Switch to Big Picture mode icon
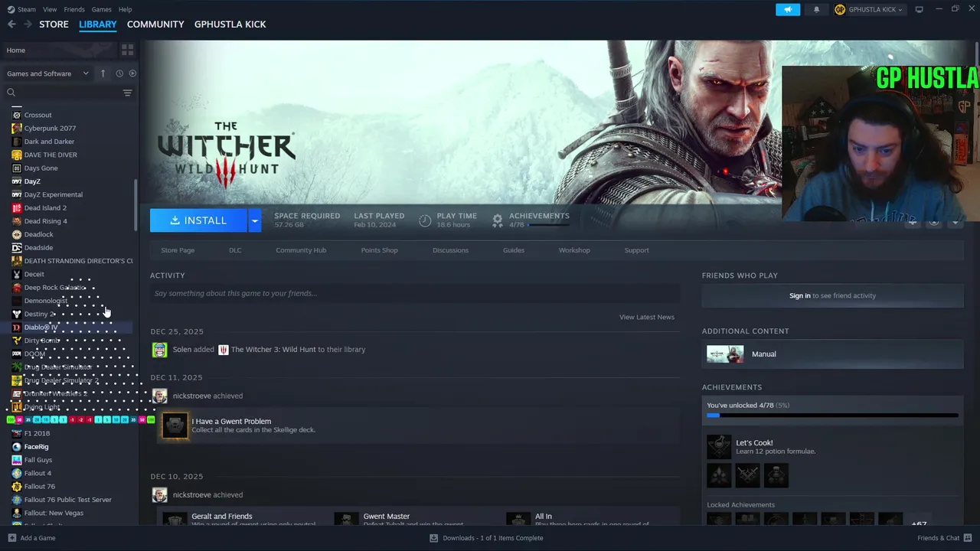This screenshot has width=980, height=551. (920, 9)
